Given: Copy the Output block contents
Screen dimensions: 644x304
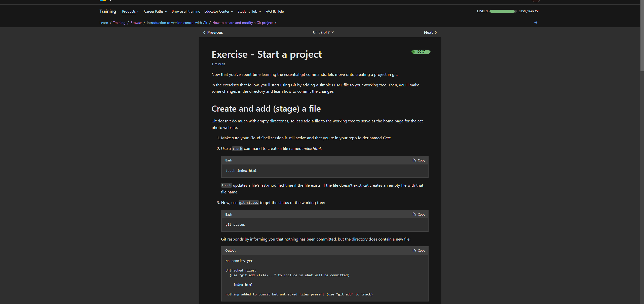Looking at the screenshot, I should pyautogui.click(x=419, y=250).
